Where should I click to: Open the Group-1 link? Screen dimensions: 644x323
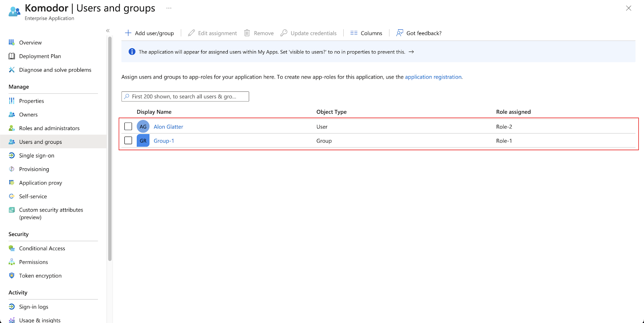point(164,141)
